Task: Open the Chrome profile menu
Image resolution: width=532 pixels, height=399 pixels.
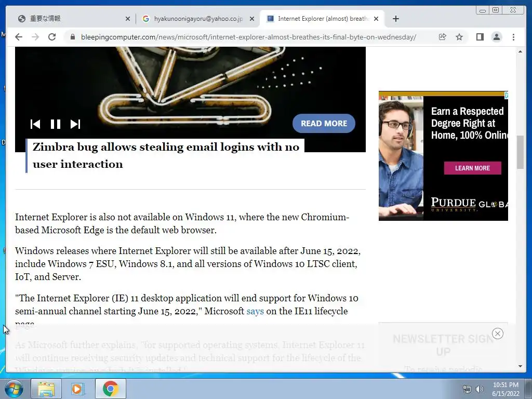Action: [496, 37]
